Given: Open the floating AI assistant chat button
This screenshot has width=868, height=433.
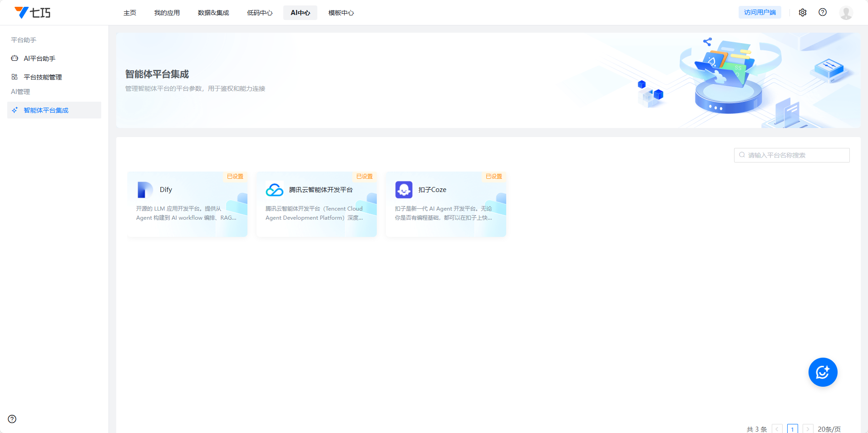Looking at the screenshot, I should [x=823, y=372].
